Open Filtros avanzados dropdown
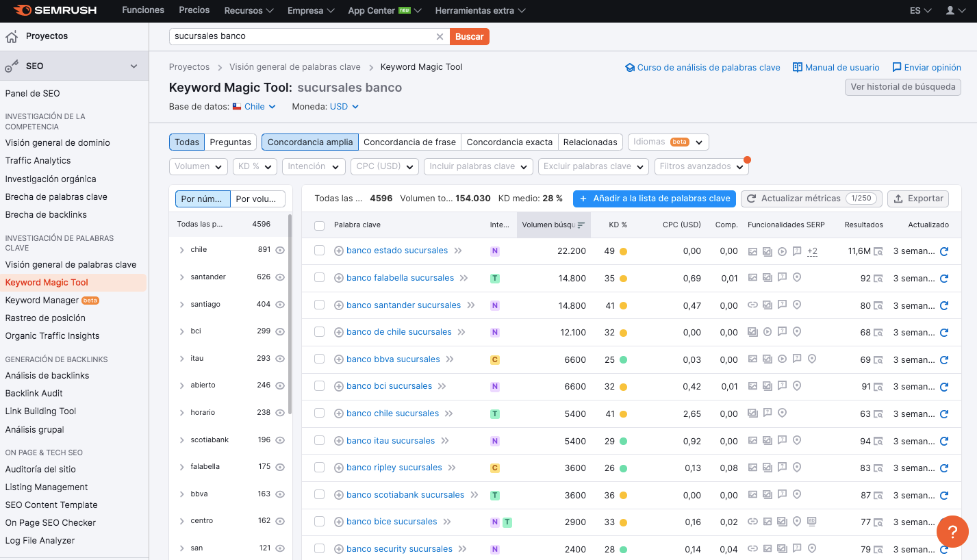The width and height of the screenshot is (977, 560). coord(702,166)
